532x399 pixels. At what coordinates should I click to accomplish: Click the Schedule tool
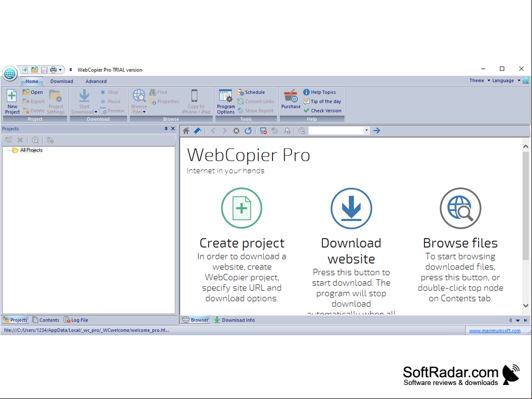251,92
